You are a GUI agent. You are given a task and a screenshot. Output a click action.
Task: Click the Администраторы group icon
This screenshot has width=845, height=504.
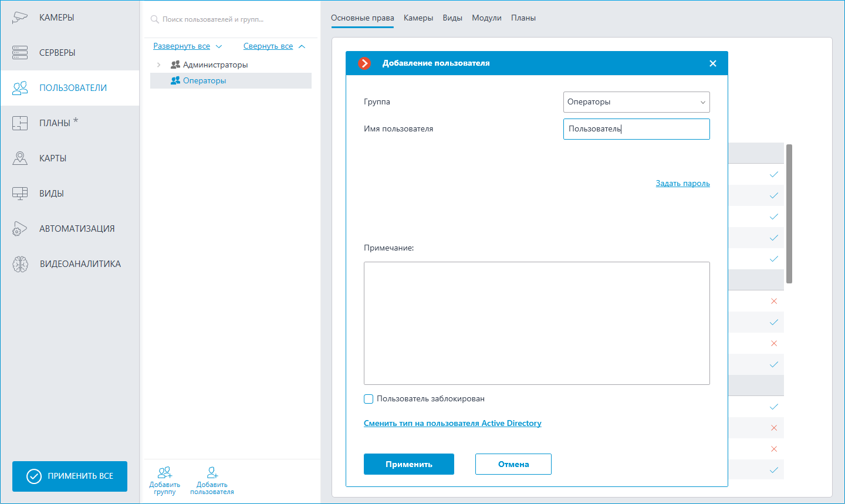click(x=175, y=65)
